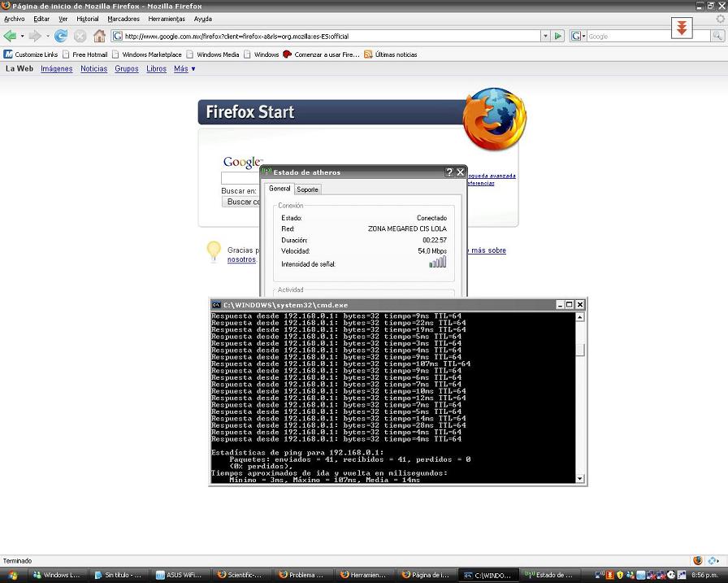Image resolution: width=728 pixels, height=583 pixels.
Task: Click the Firefox back arrow button
Action: point(10,36)
